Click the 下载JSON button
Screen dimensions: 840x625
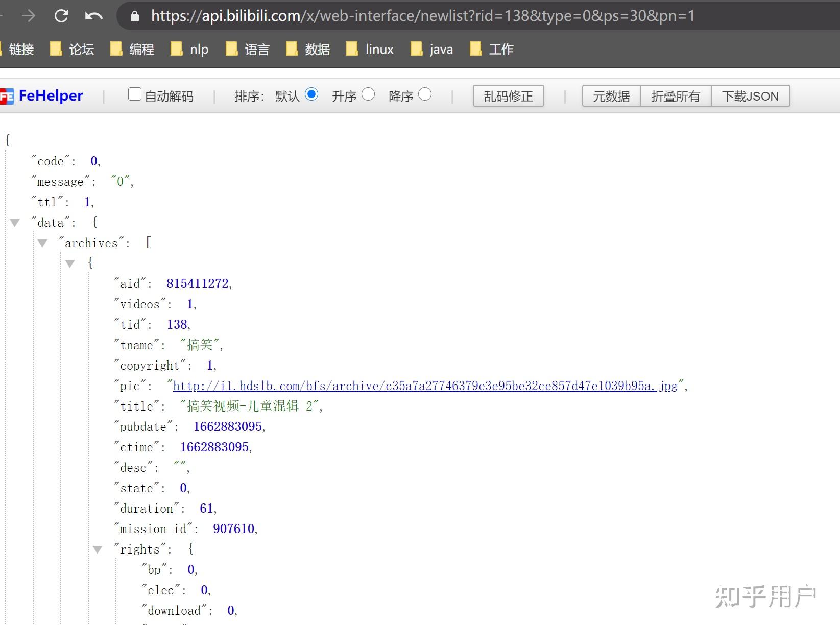coord(750,95)
